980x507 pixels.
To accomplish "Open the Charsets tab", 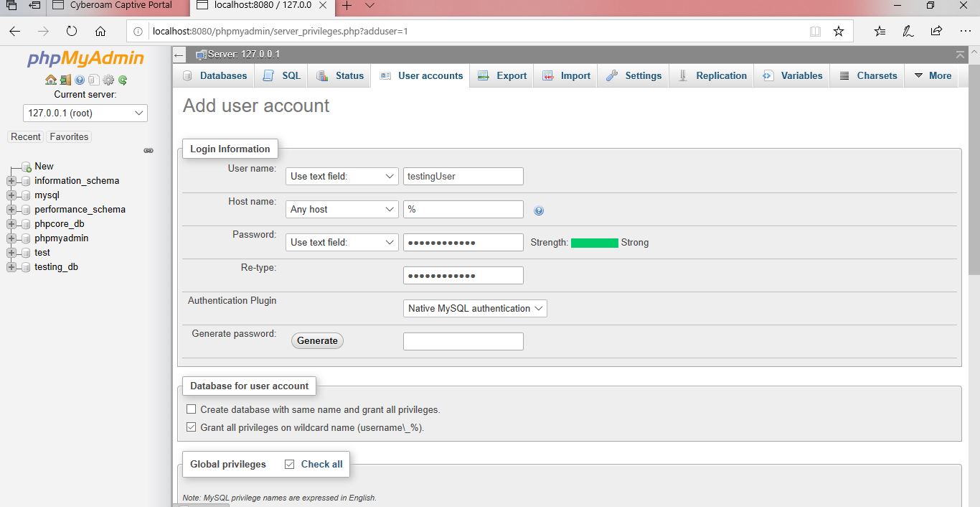I will [867, 76].
